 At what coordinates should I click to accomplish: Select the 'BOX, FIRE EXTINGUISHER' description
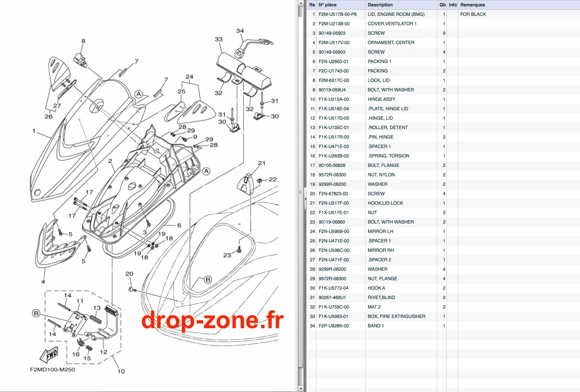click(x=396, y=316)
